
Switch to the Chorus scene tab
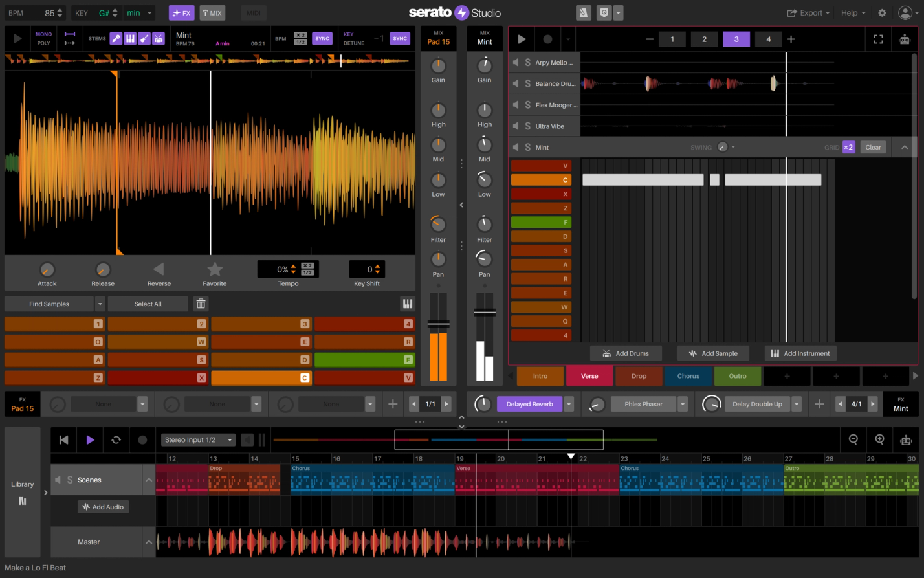688,376
